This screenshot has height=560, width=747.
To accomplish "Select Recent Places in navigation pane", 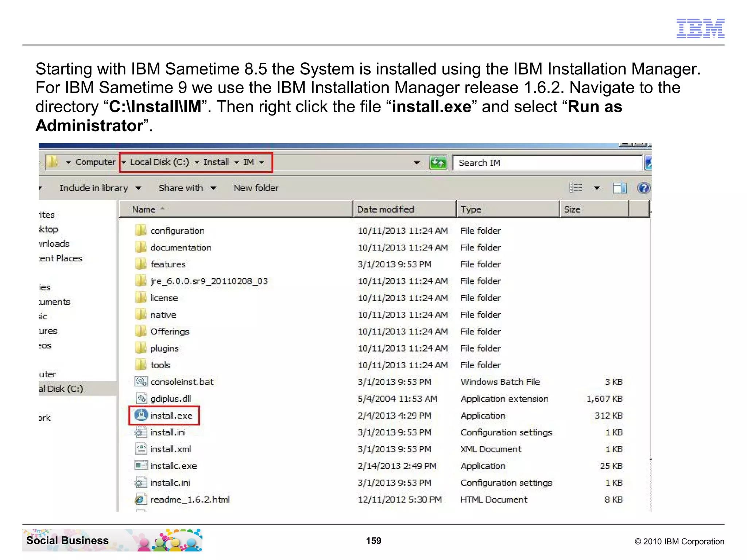I will pos(61,258).
